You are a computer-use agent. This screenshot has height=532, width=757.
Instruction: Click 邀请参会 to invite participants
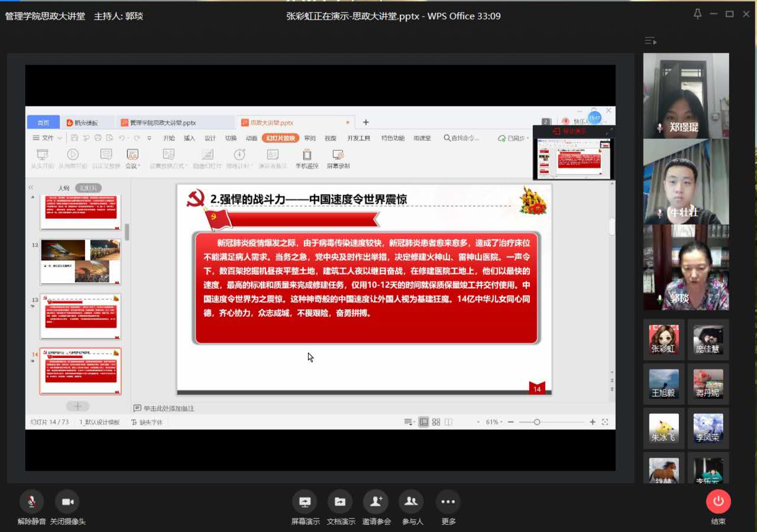[376, 502]
